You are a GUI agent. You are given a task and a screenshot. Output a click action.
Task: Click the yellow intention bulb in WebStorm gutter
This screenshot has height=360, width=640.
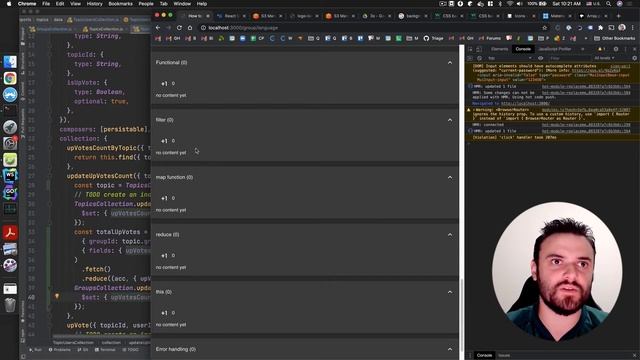point(57,297)
